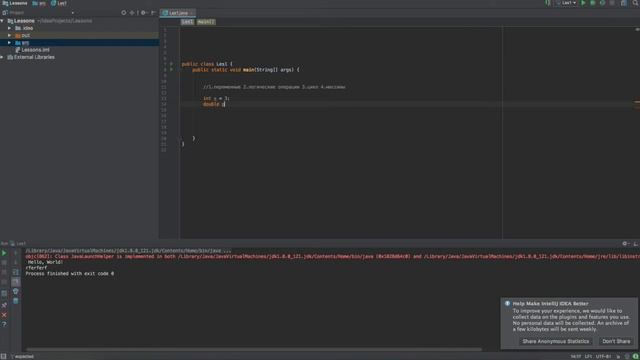Click Les1 class breadcrumb
640x360 pixels.
187,22
